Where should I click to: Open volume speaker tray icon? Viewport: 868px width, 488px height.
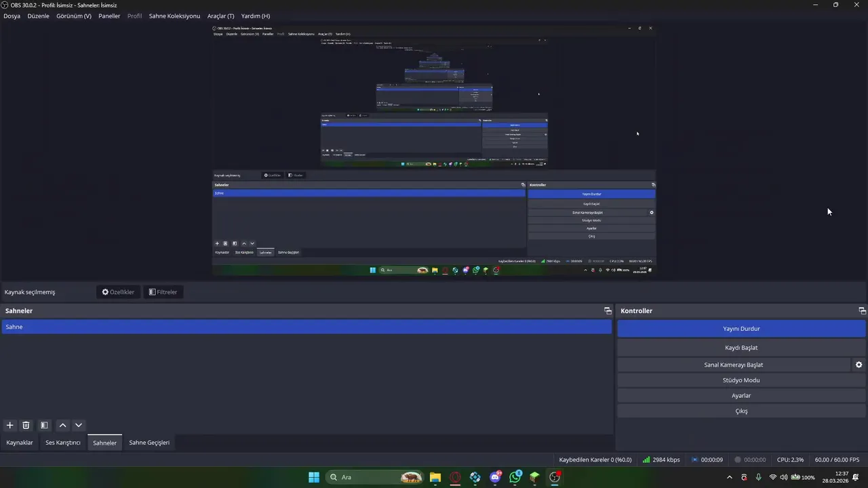coord(784,477)
